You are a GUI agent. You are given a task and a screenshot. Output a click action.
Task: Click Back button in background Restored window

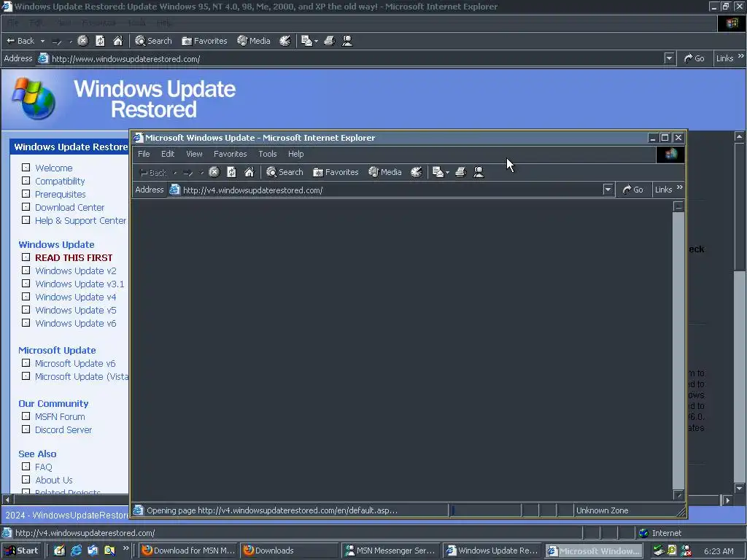[20, 41]
